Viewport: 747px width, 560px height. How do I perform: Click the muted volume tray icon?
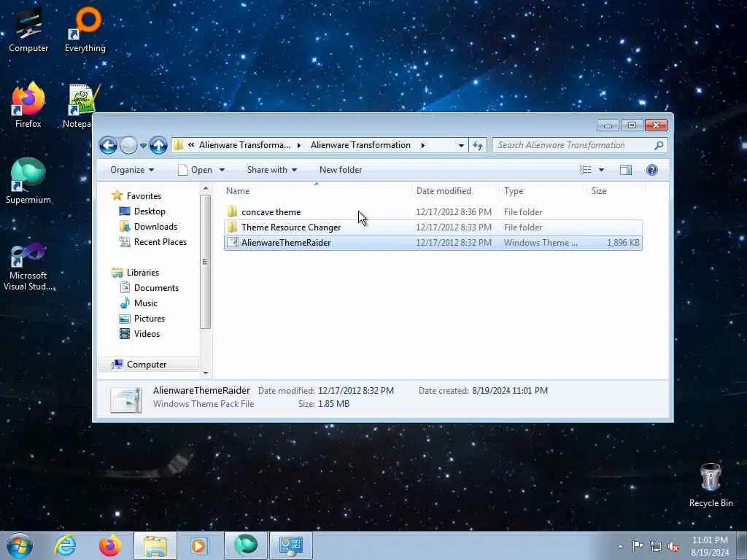(x=673, y=546)
